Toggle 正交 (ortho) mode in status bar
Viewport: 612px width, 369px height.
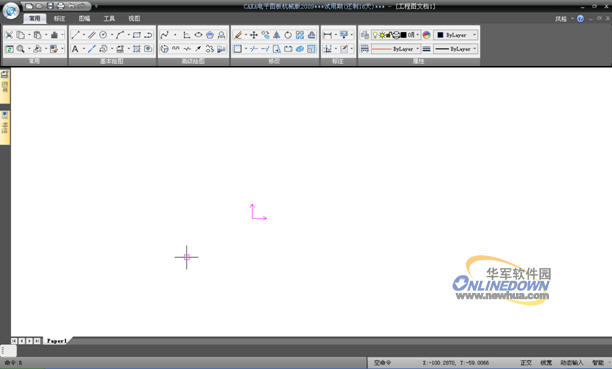point(526,363)
